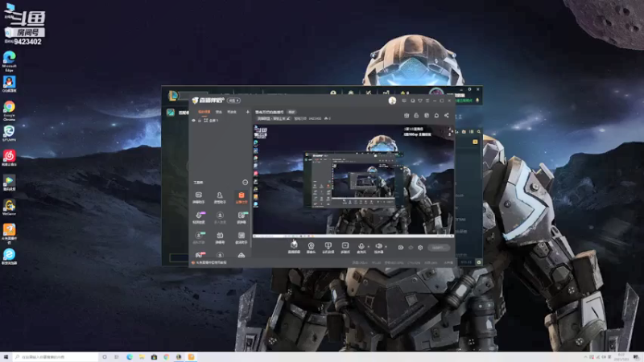Viewport: 644px width, 362px height.
Task: Toggle the eye visibility icon for the source
Action: 193,121
